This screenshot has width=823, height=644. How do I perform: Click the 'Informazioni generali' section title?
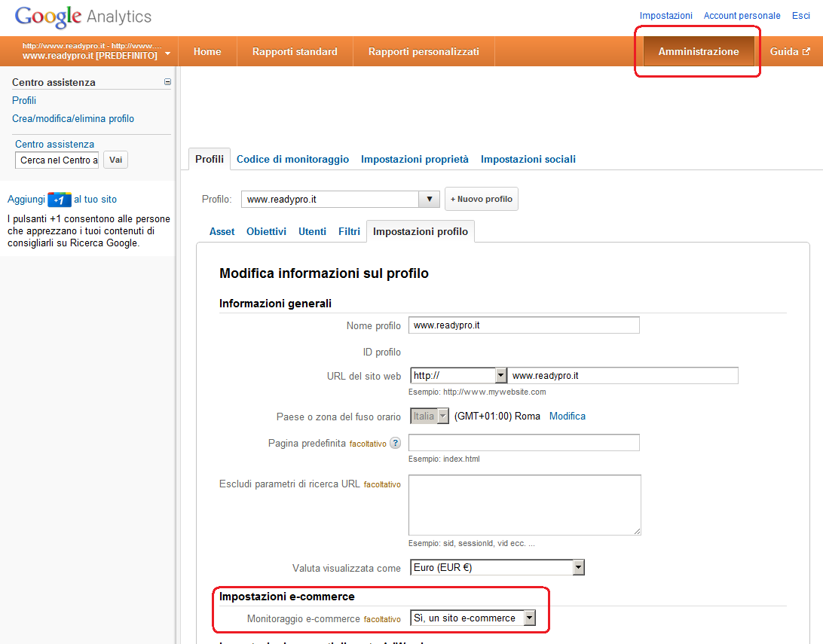point(276,304)
